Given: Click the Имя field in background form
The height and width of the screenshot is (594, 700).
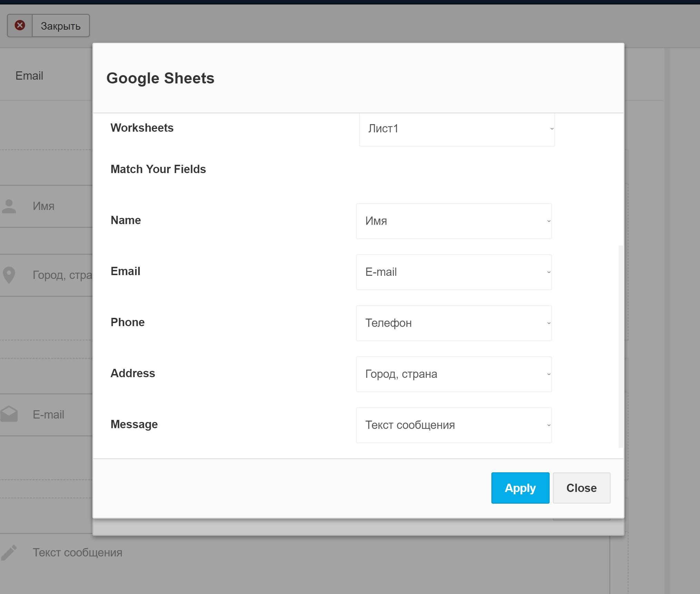Looking at the screenshot, I should (46, 206).
